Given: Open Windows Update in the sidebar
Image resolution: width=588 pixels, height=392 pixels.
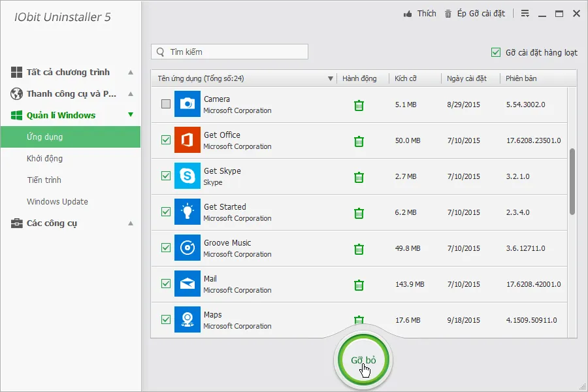Looking at the screenshot, I should tap(57, 202).
